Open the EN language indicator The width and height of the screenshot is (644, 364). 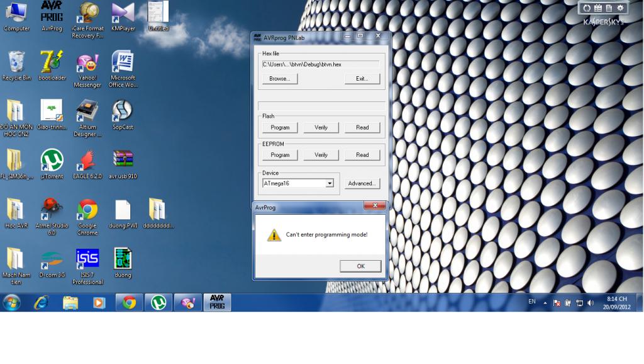(532, 302)
